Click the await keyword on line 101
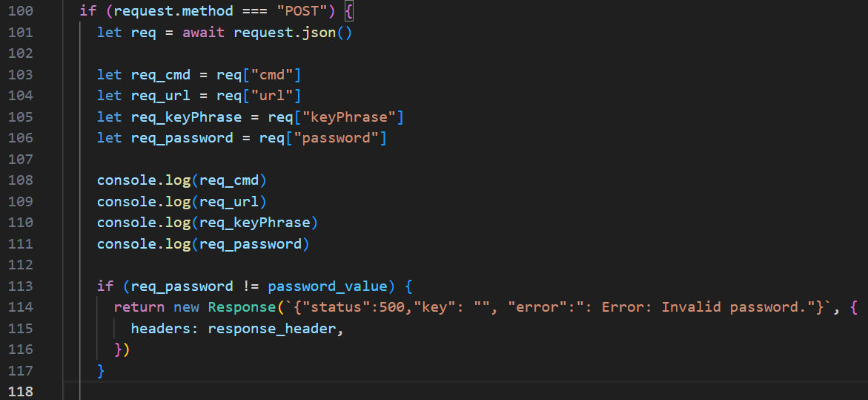This screenshot has width=868, height=400. pos(204,33)
